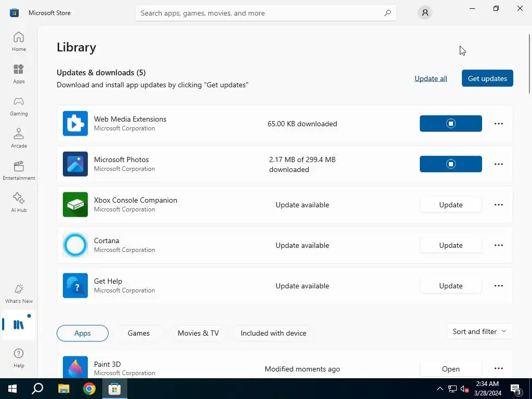The image size is (532, 399).
Task: Click the search magnifier icon
Action: pyautogui.click(x=387, y=13)
